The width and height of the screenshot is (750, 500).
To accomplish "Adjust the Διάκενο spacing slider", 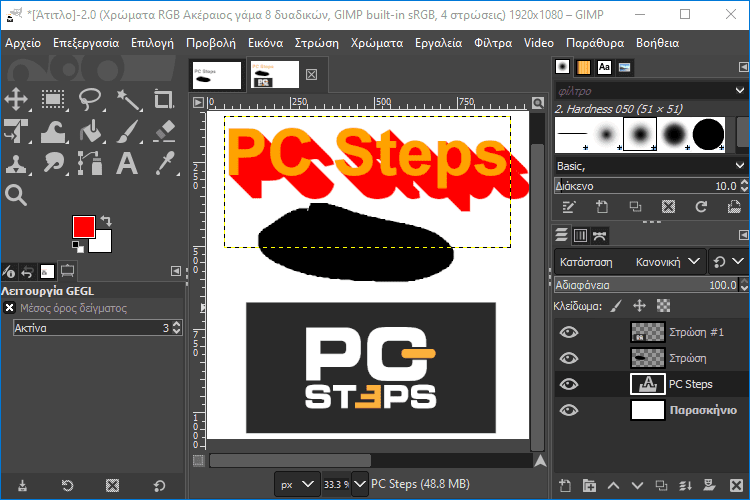I will pyautogui.click(x=647, y=186).
